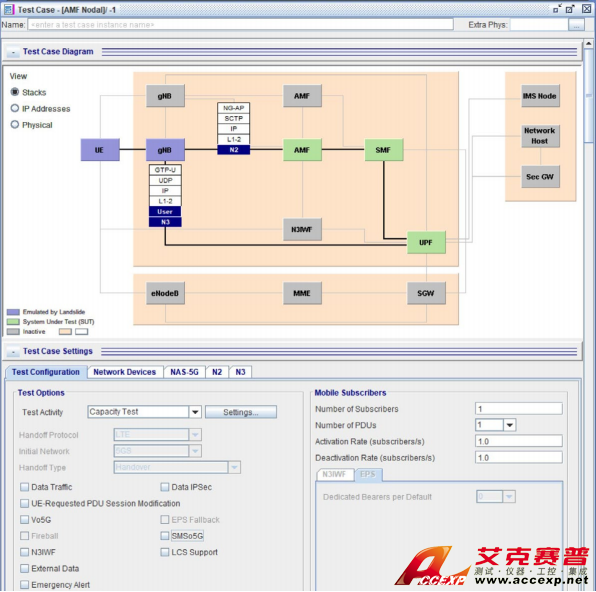
Task: Click the test case Name input field
Action: (x=240, y=25)
